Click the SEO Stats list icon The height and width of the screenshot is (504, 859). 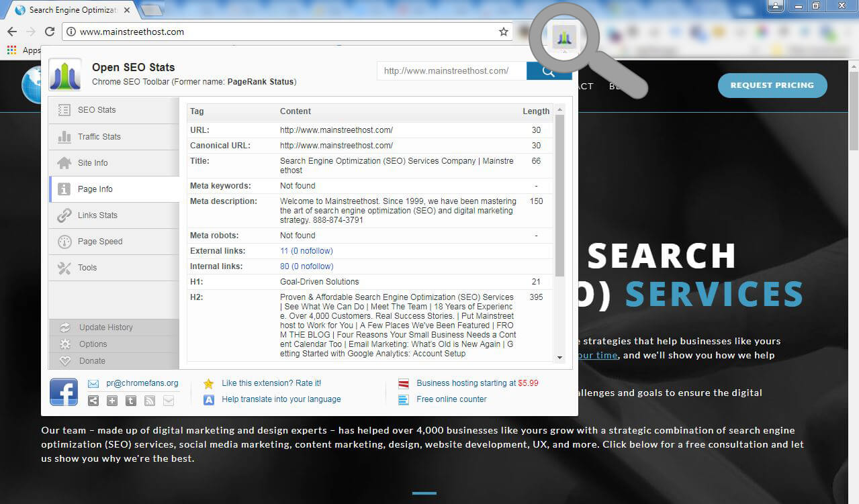point(64,110)
